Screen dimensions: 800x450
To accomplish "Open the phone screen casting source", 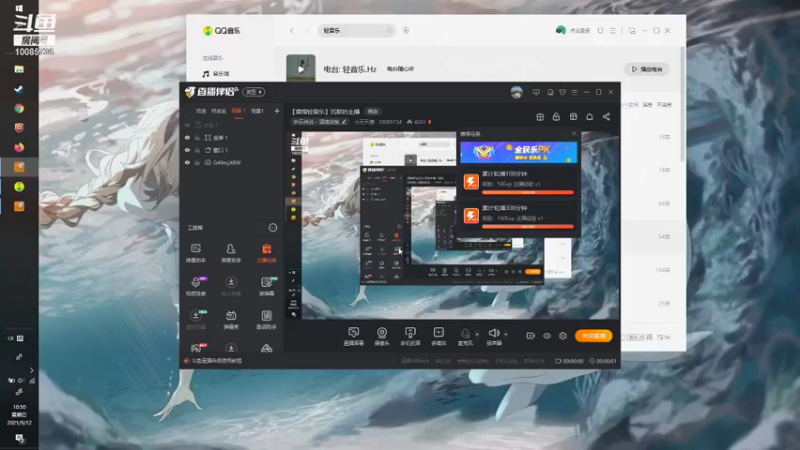I will tap(410, 336).
